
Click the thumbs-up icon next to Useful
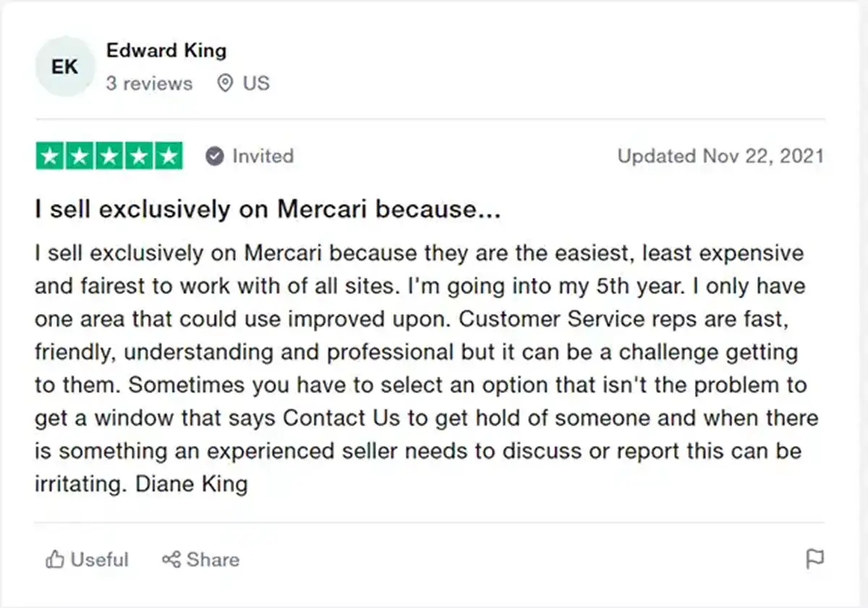(x=54, y=559)
